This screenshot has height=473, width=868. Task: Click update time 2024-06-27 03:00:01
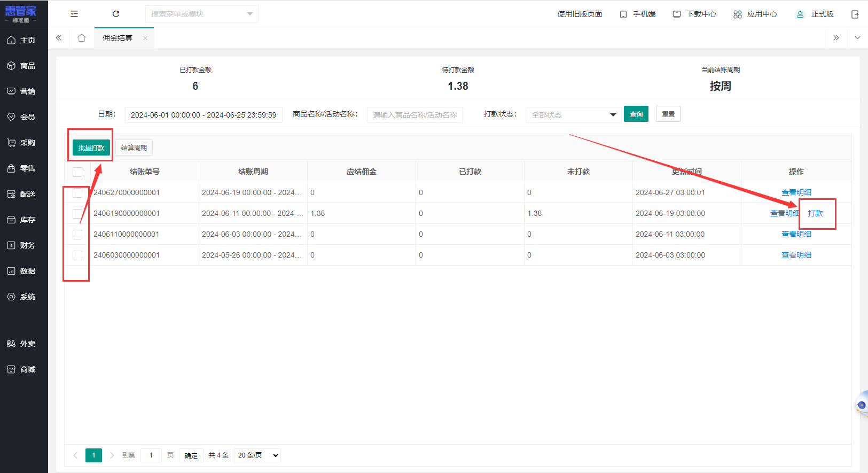point(670,192)
